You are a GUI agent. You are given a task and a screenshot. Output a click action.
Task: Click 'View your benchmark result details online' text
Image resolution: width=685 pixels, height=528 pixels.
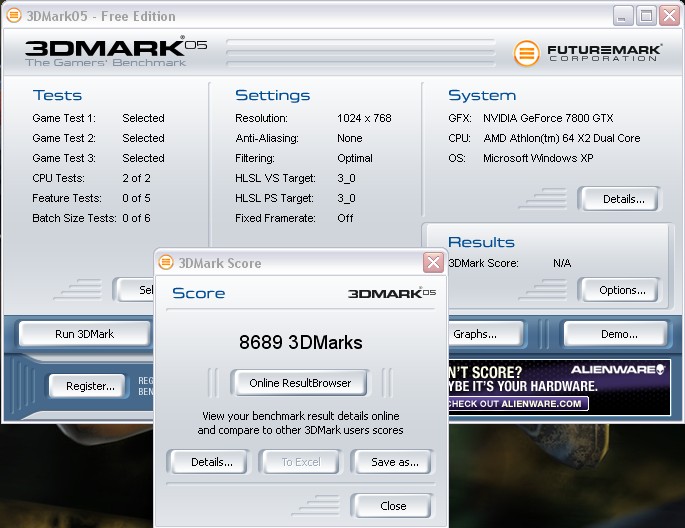pos(301,416)
